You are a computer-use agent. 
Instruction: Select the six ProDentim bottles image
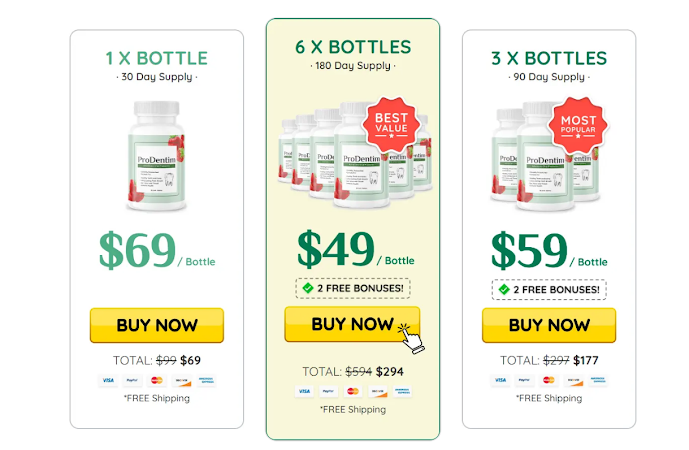pos(355,154)
